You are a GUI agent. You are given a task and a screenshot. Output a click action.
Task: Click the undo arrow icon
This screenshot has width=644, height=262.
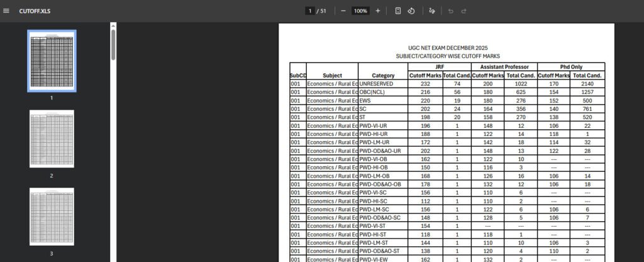(450, 11)
